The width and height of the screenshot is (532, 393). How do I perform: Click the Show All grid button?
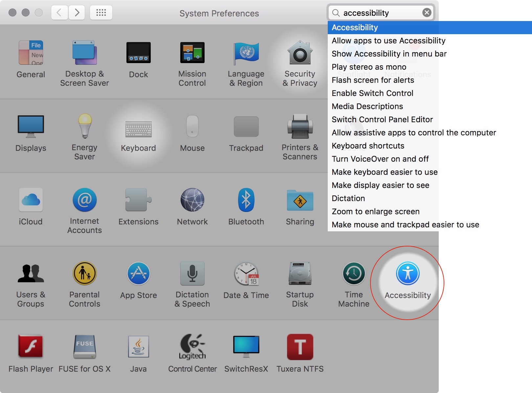click(101, 13)
